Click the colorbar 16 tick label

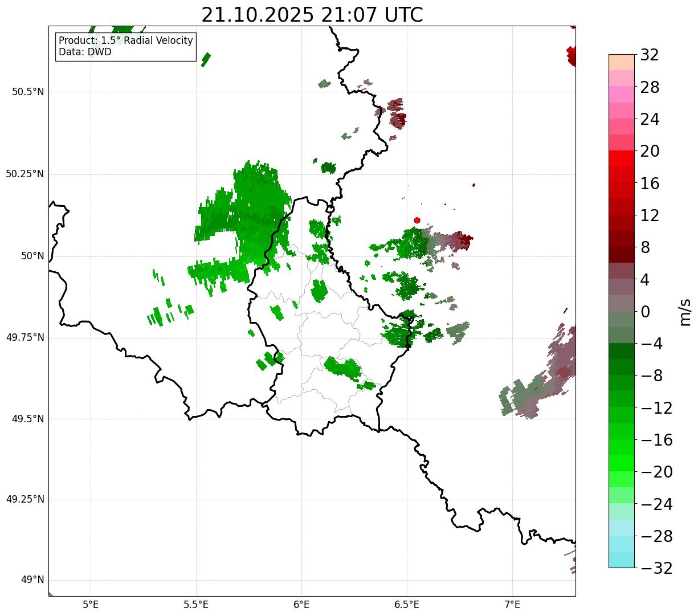(x=650, y=183)
